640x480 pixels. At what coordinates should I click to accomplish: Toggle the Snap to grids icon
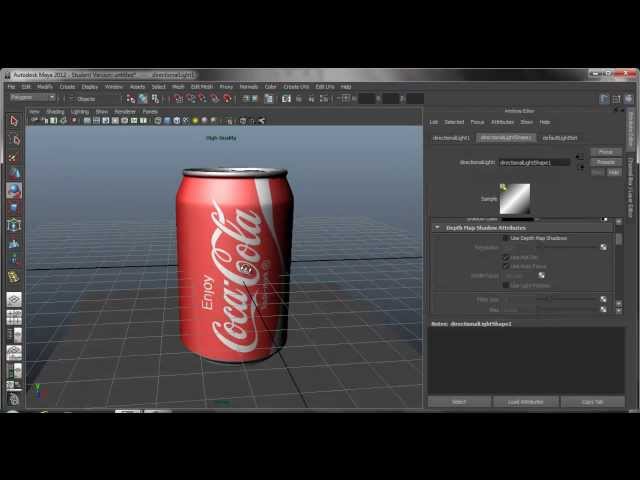(179, 99)
